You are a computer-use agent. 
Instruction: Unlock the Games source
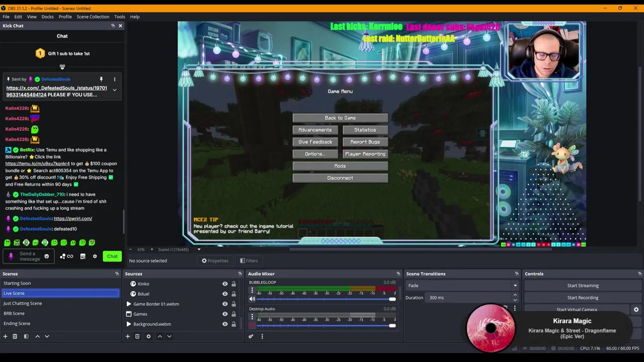[x=233, y=314]
